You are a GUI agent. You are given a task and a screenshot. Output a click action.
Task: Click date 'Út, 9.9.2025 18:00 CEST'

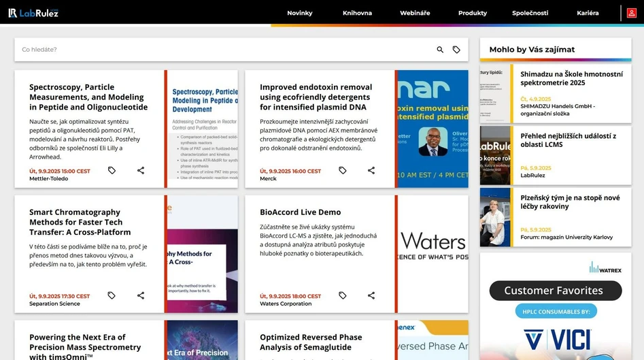(x=290, y=296)
